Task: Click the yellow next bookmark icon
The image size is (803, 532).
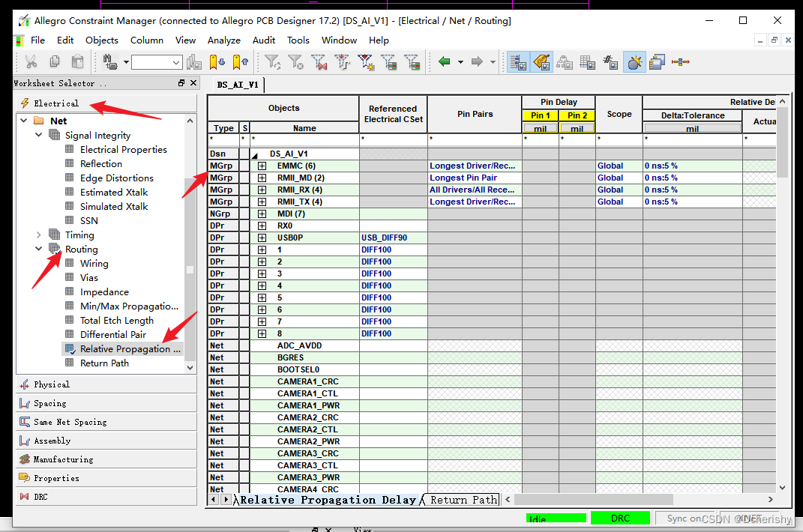Action: pos(217,62)
